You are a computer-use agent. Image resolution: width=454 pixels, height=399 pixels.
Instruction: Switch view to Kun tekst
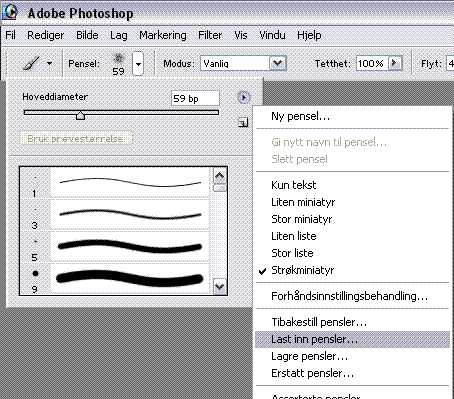click(293, 185)
